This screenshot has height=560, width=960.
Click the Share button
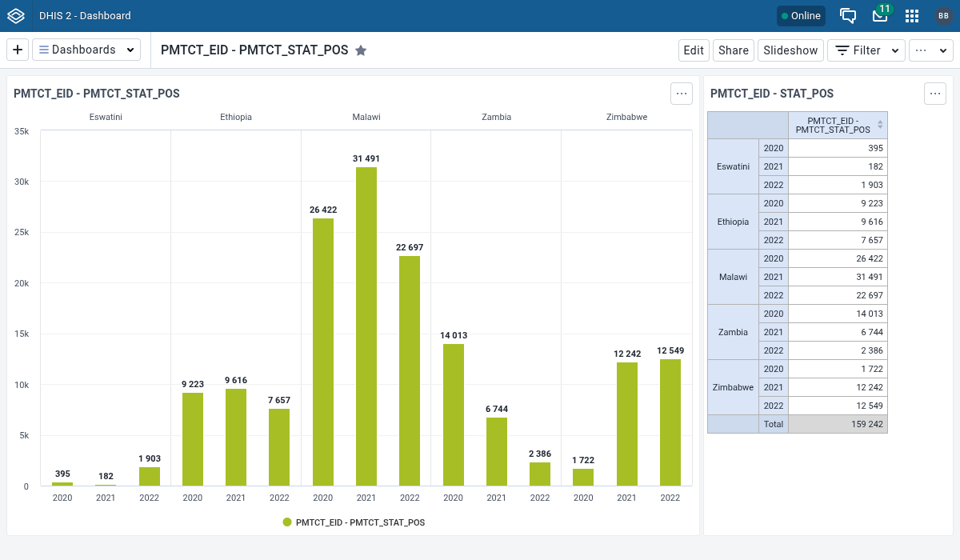point(733,50)
